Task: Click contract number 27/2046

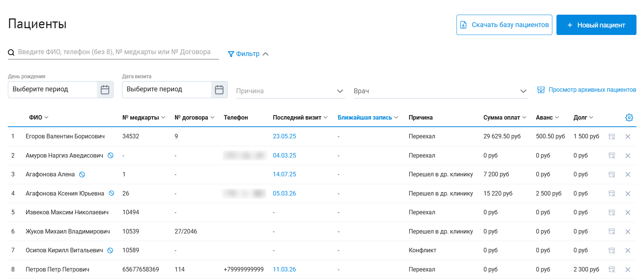Action: tap(186, 231)
